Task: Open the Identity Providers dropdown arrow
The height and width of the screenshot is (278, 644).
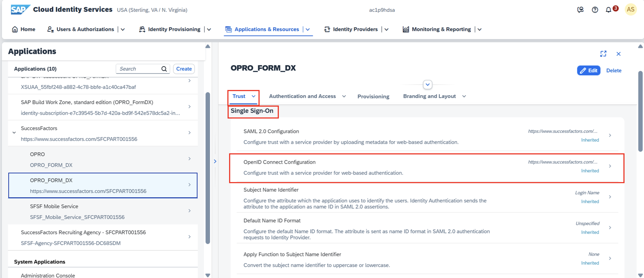Action: [x=386, y=29]
